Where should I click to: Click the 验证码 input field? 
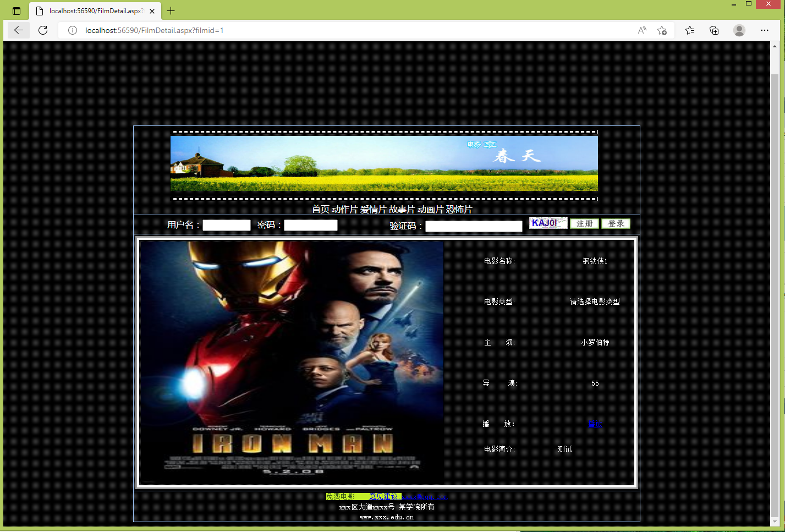coord(474,226)
